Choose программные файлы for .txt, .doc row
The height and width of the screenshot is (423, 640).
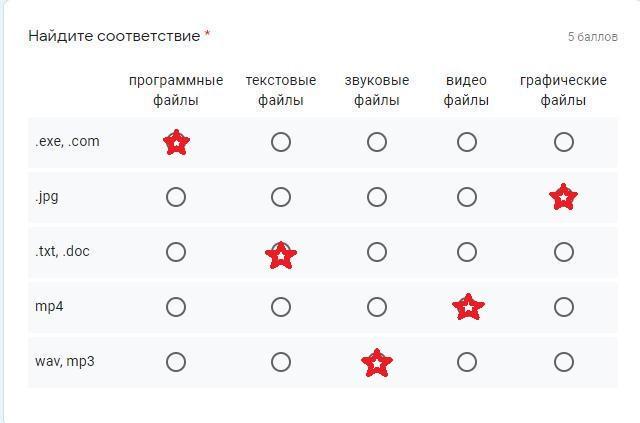tap(176, 252)
